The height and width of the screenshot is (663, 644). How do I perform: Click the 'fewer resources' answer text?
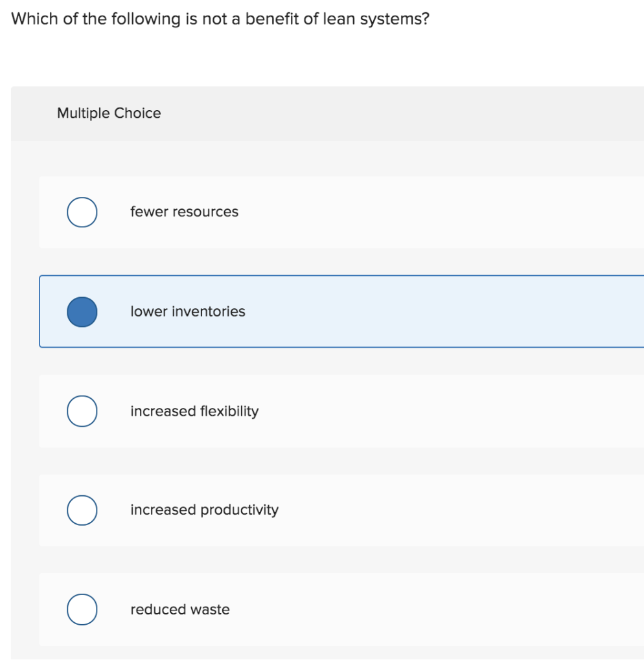pyautogui.click(x=185, y=212)
